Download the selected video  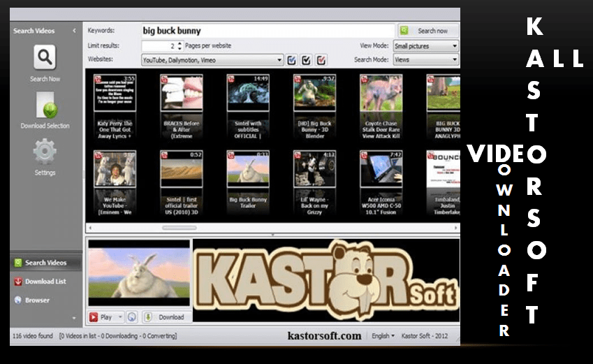[167, 317]
